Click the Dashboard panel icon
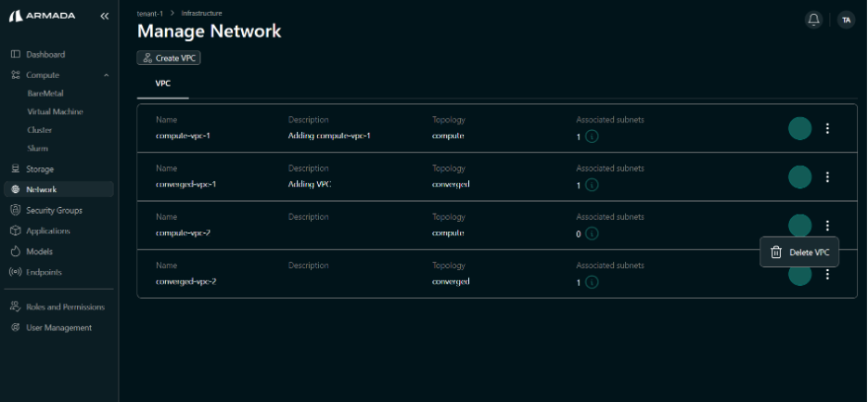The image size is (868, 402). click(16, 55)
